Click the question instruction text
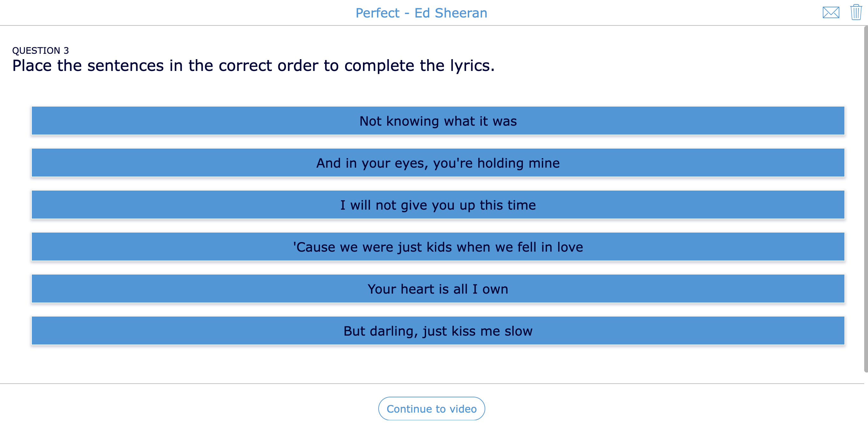Image resolution: width=868 pixels, height=432 pixels. 253,65
